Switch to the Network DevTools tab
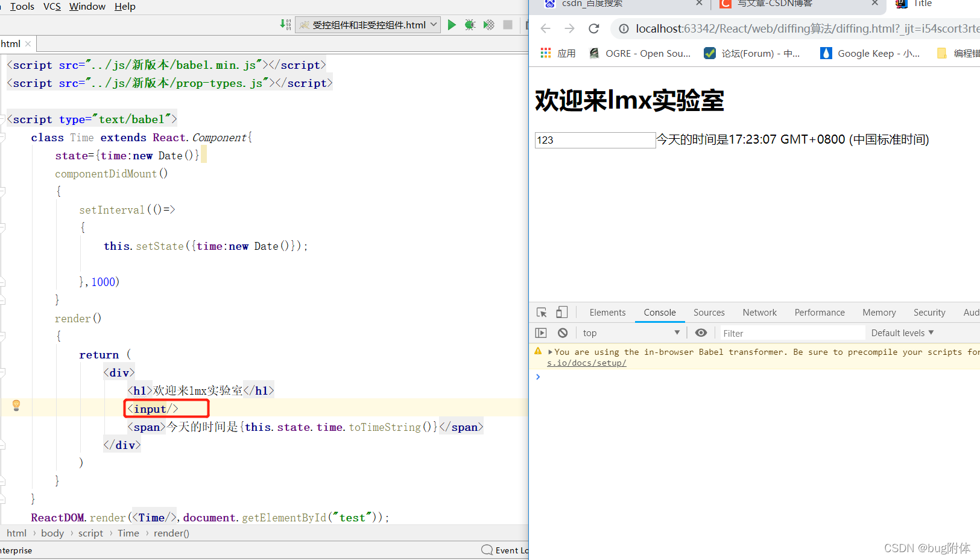Image resolution: width=980 pixels, height=560 pixels. pos(759,313)
